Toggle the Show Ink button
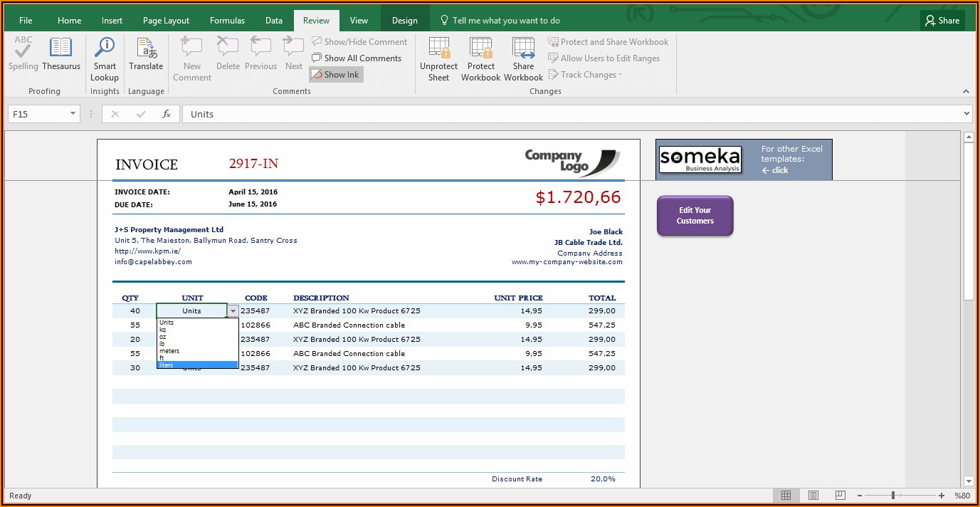 point(336,74)
